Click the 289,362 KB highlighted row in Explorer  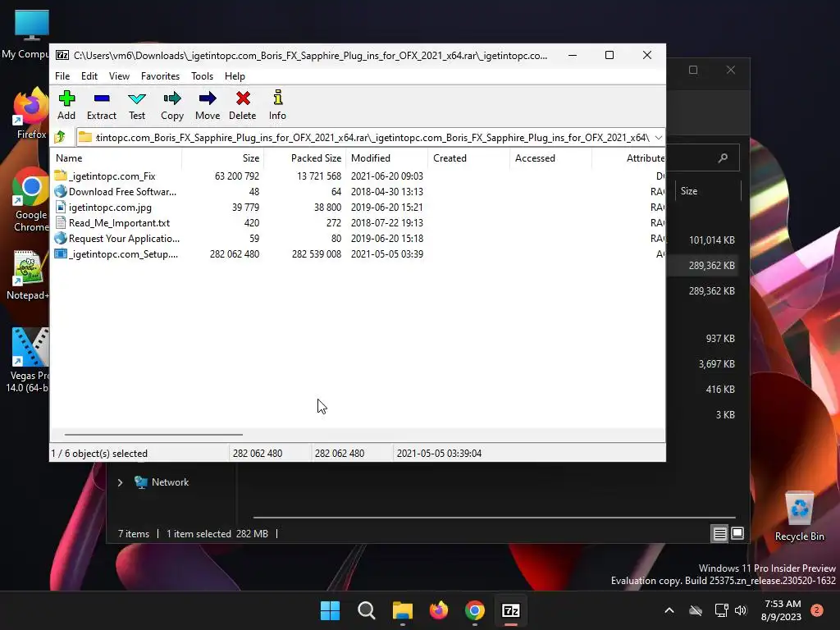pos(703,266)
